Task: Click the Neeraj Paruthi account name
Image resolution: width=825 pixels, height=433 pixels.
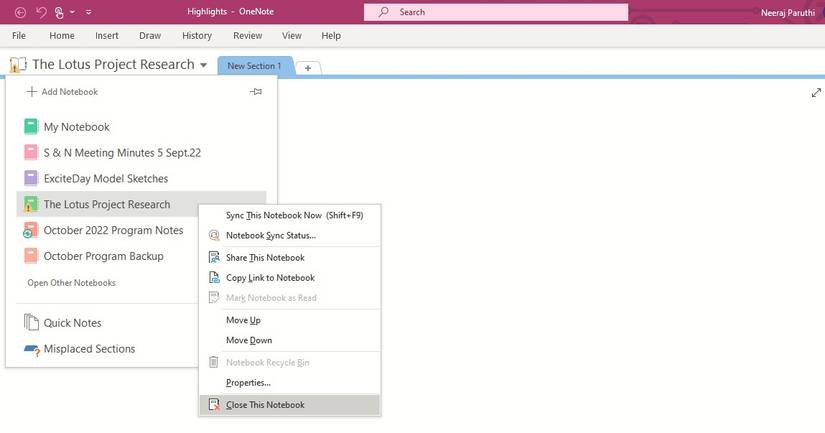Action: [x=788, y=13]
